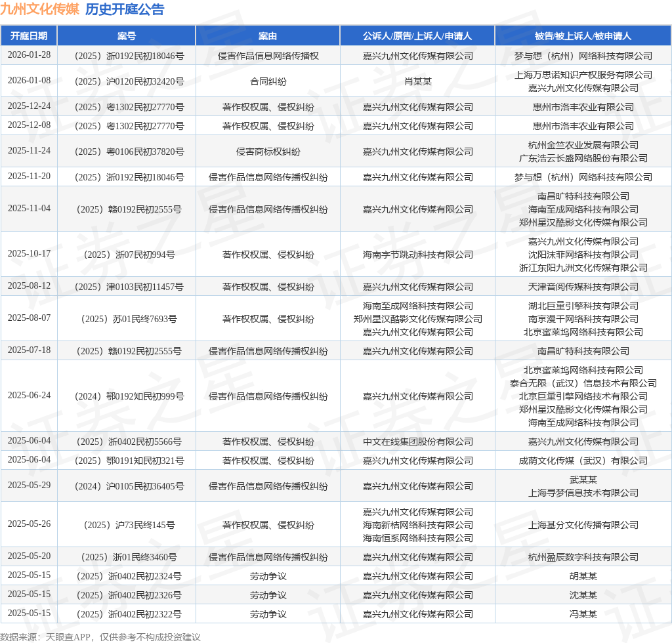Click defendant 胡某某
The height and width of the screenshot is (643, 672).
583,576
